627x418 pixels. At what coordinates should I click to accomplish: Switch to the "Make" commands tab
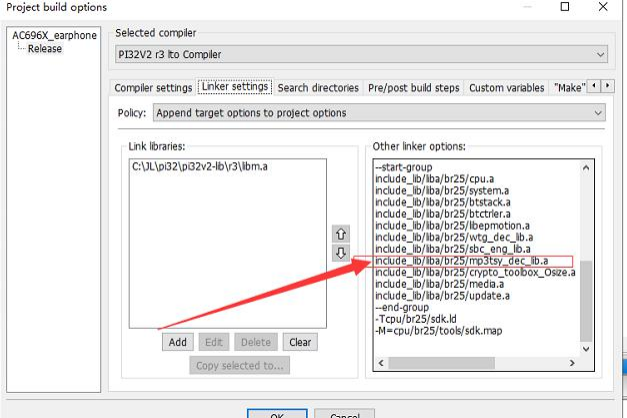tap(569, 88)
